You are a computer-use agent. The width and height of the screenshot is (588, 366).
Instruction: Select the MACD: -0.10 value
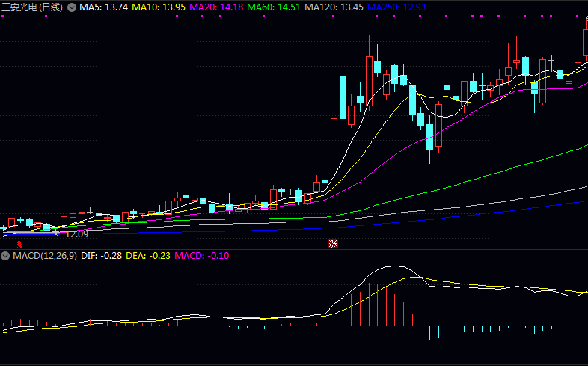(202, 256)
